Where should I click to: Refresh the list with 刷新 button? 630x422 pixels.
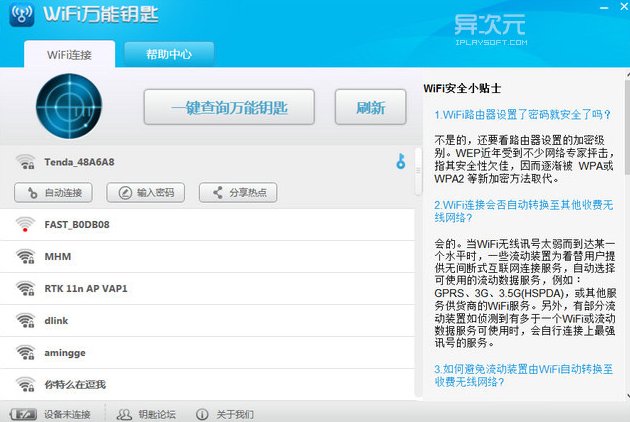tap(369, 108)
